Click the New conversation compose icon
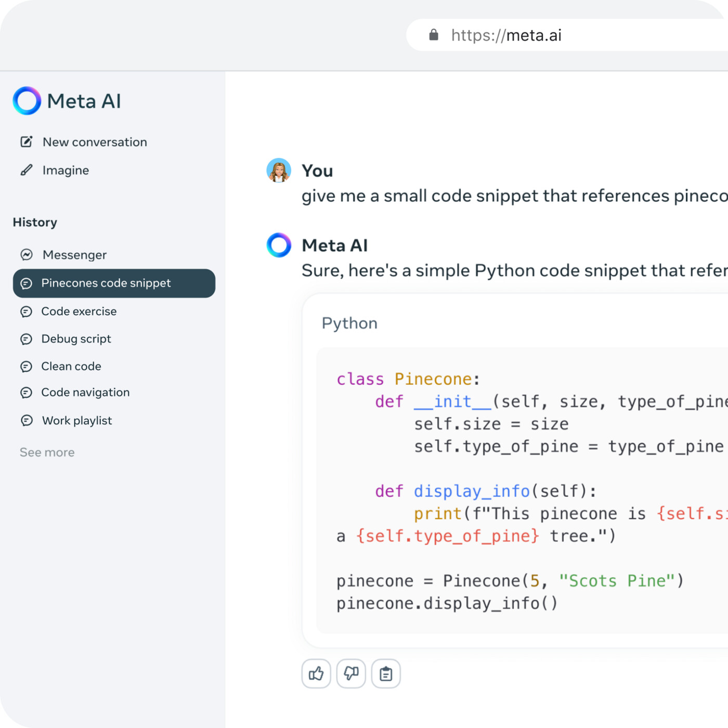 coord(27,142)
